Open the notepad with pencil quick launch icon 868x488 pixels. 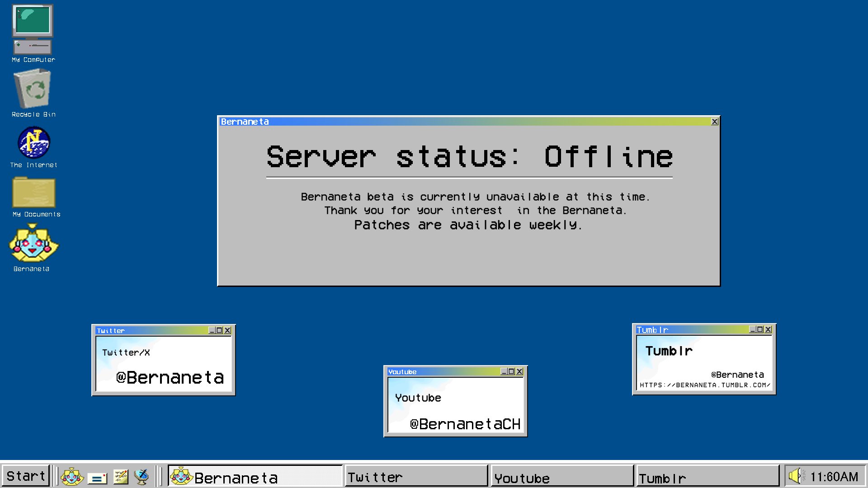[x=121, y=477]
